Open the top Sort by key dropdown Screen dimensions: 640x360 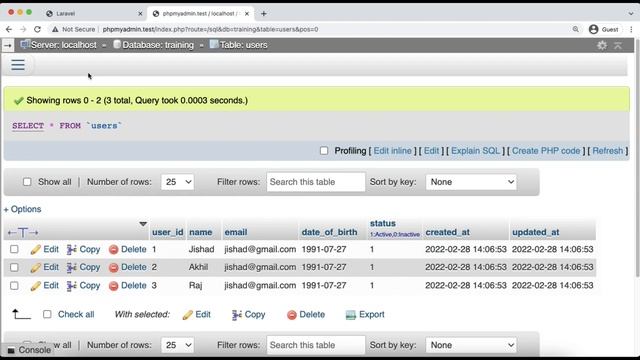(x=471, y=182)
